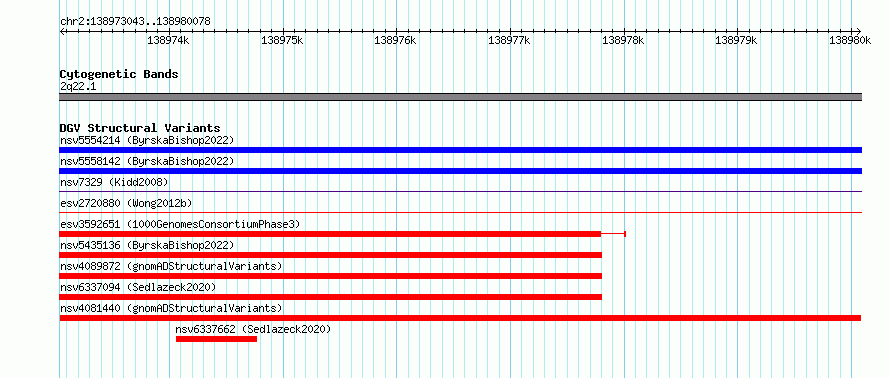Click the nsv7329 (Kidd2008) label
Viewport: 890px width, 378px height.
(x=114, y=182)
